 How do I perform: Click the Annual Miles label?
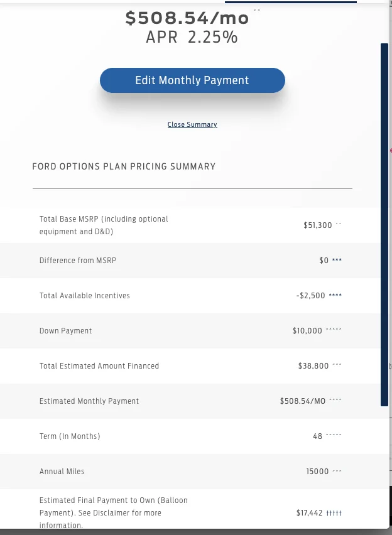click(x=62, y=471)
